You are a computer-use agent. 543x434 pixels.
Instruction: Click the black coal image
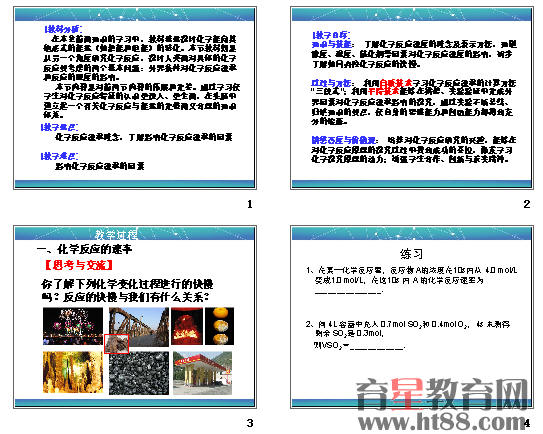[x=139, y=373]
